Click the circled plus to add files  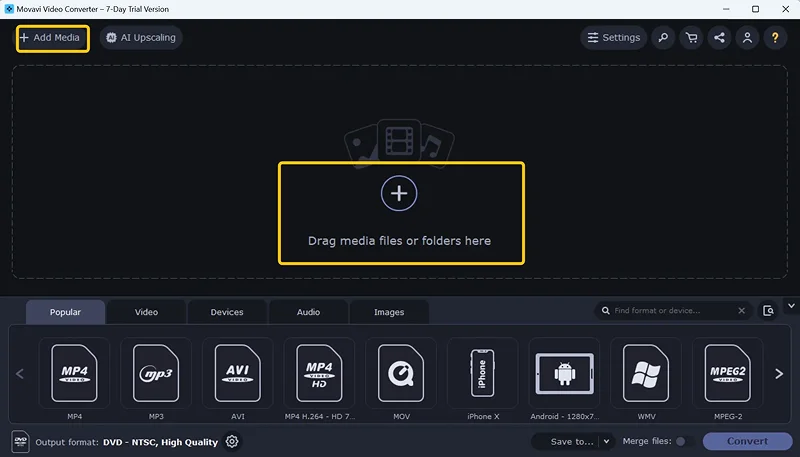tap(399, 193)
